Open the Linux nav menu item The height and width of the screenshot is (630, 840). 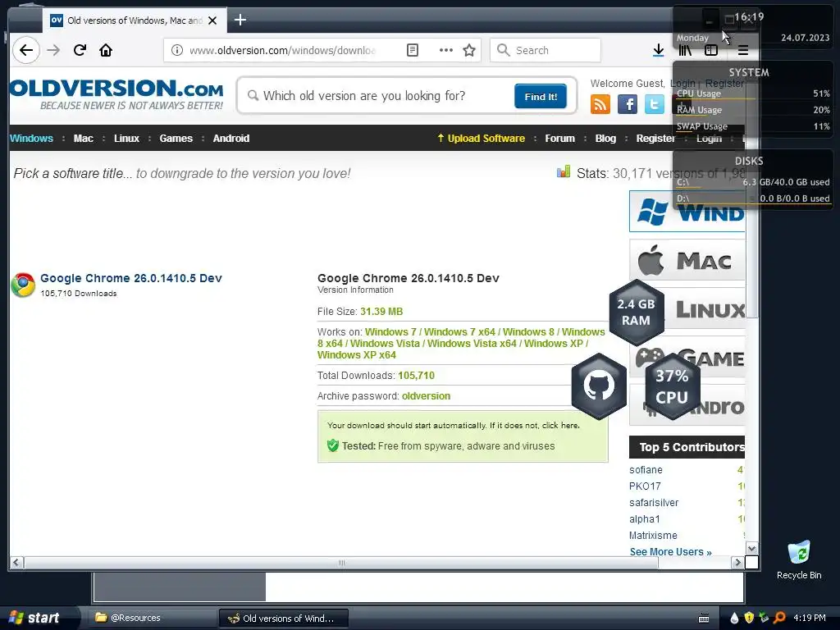(x=126, y=138)
